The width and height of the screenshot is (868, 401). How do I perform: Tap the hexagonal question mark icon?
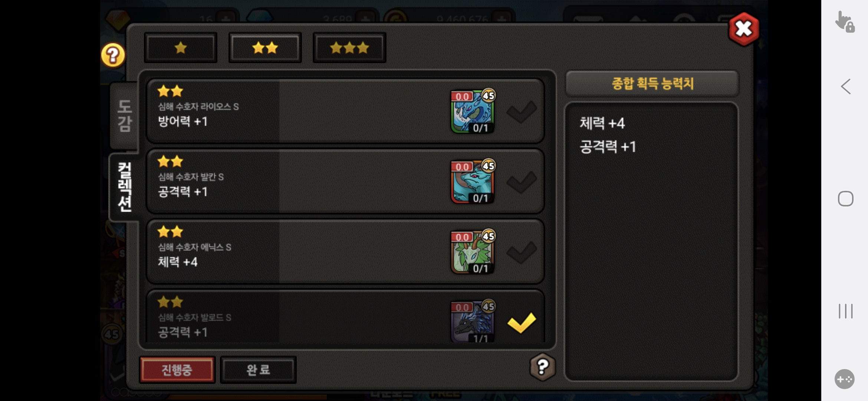tap(542, 367)
